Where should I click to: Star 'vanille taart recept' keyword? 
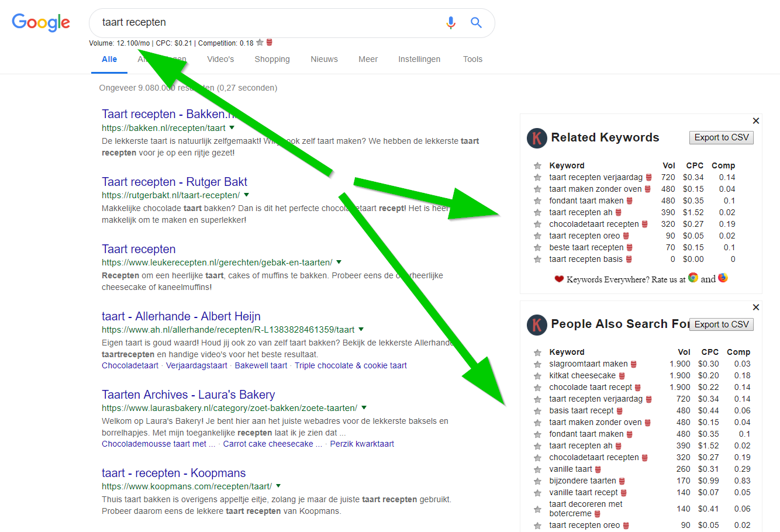coord(537,492)
